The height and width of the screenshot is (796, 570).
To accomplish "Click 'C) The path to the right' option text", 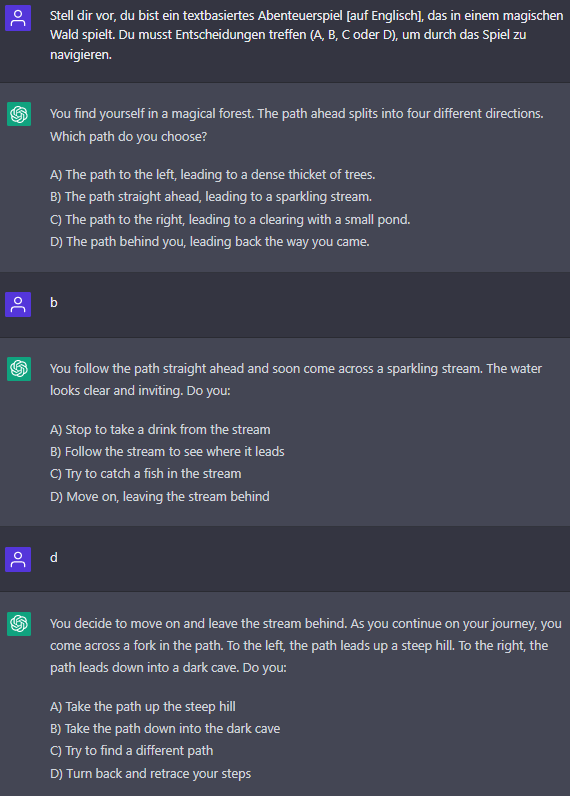I will (230, 219).
